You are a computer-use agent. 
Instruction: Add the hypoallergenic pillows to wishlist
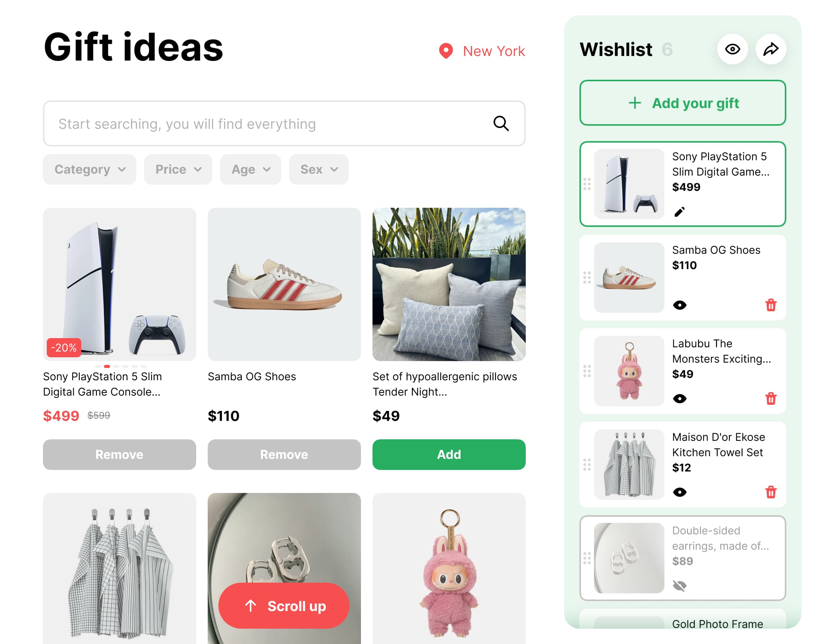click(449, 455)
